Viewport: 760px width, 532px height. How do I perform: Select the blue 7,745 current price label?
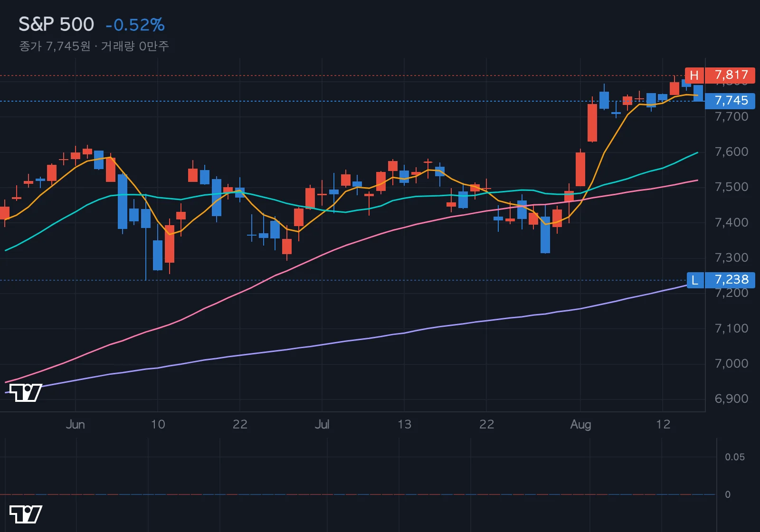click(x=730, y=101)
